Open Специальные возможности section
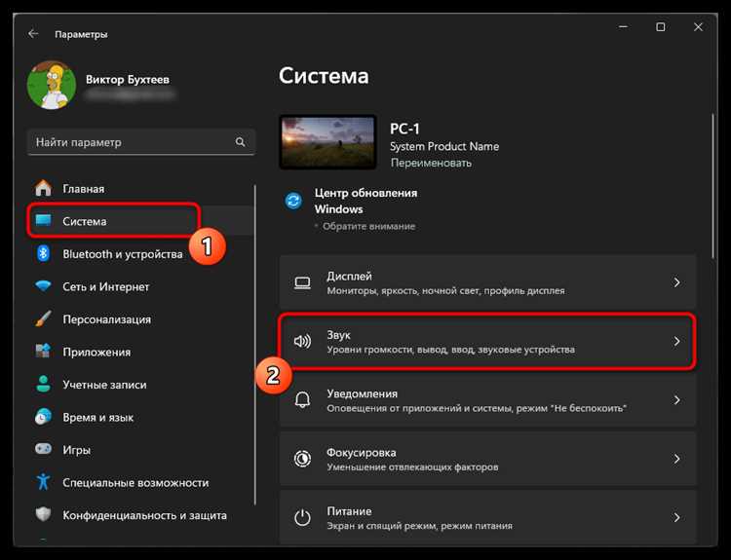The width and height of the screenshot is (731, 560). tap(140, 482)
